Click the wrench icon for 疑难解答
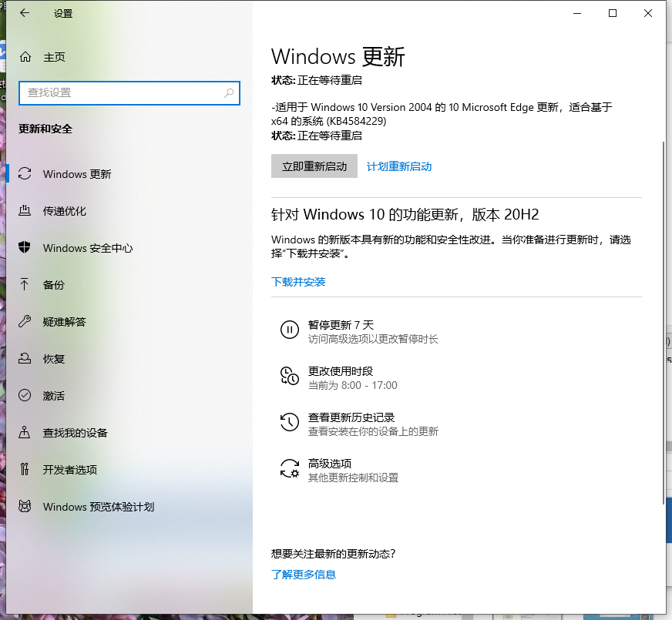 pos(25,322)
